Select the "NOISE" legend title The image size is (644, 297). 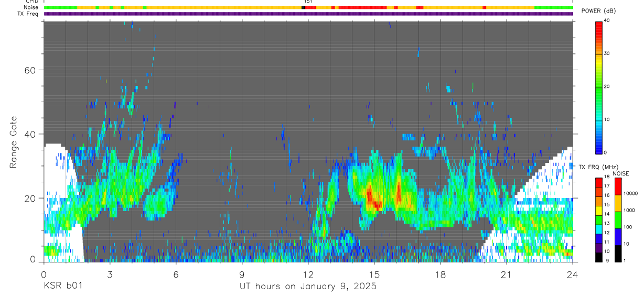pyautogui.click(x=620, y=173)
